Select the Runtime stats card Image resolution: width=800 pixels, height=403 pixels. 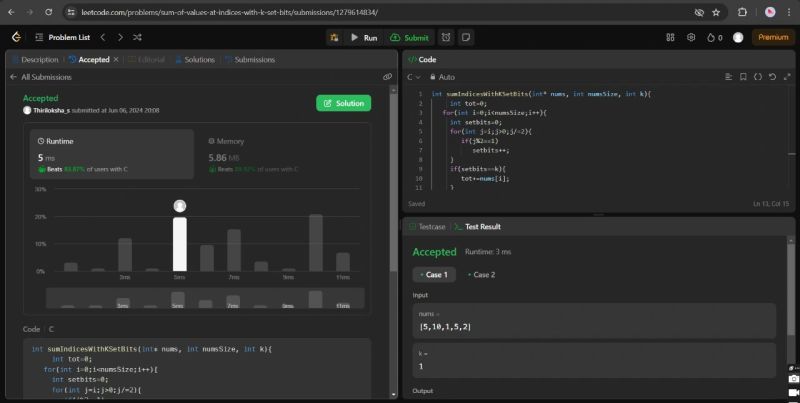pos(112,154)
